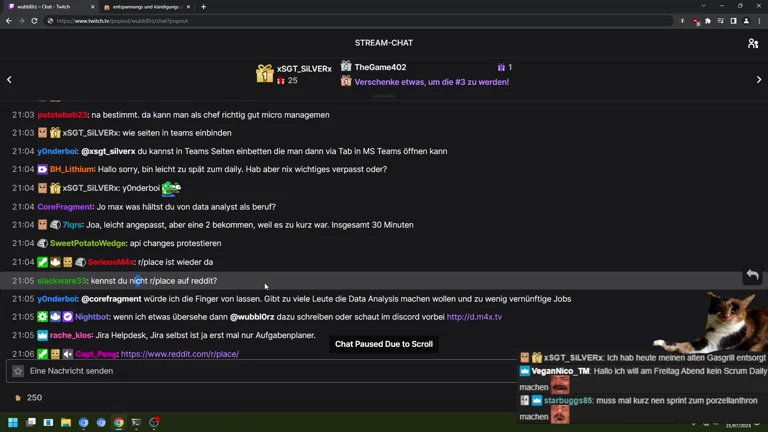Click the channel points balance showing 250
Screen dimensions: 768x432
click(27, 398)
